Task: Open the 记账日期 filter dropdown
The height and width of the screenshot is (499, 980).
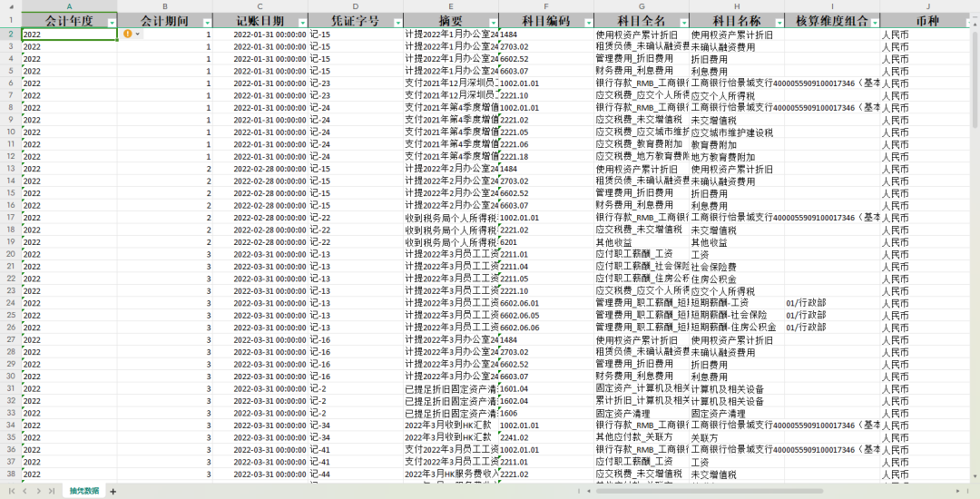Action: point(302,23)
